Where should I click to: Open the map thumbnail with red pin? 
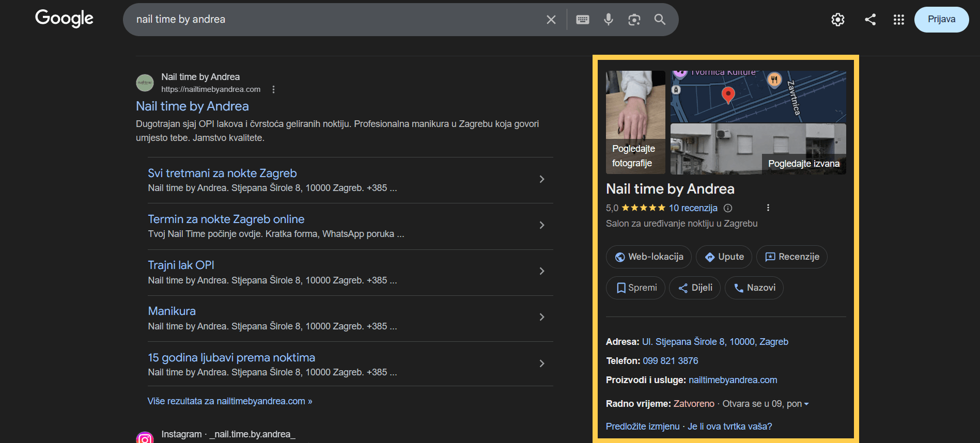(x=758, y=97)
